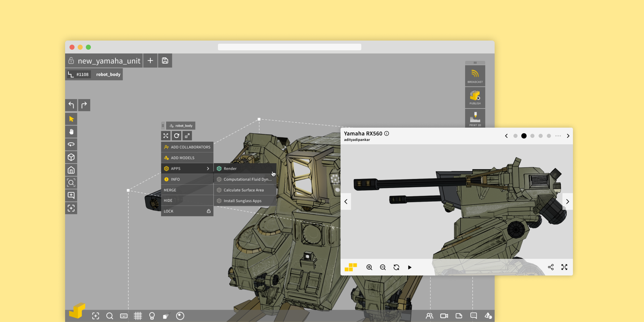Viewport: 644px width, 322px height.
Task: Select the active second pagination dot
Action: pyautogui.click(x=524, y=136)
